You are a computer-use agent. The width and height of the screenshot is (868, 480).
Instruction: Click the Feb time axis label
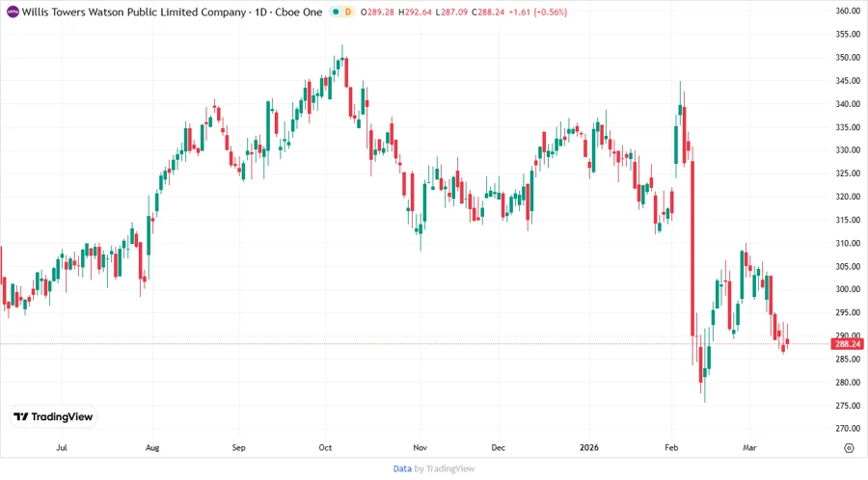pos(671,447)
